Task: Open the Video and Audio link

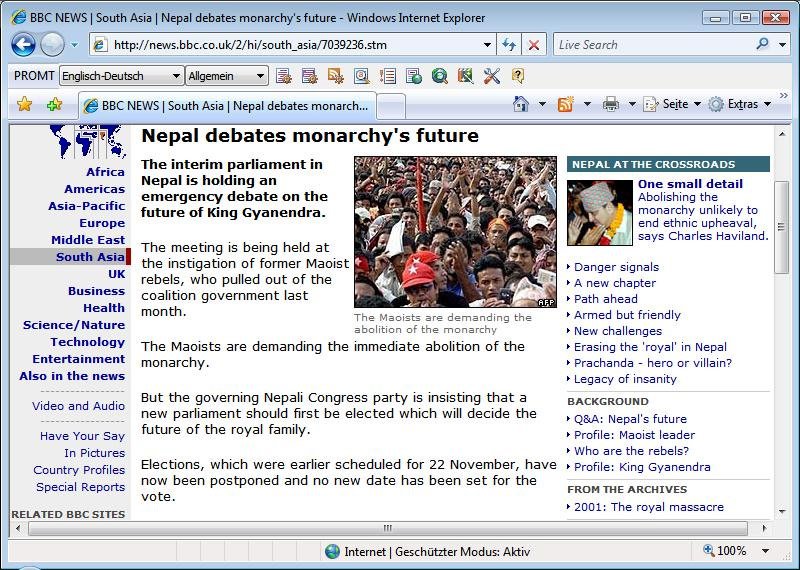Action: [78, 406]
